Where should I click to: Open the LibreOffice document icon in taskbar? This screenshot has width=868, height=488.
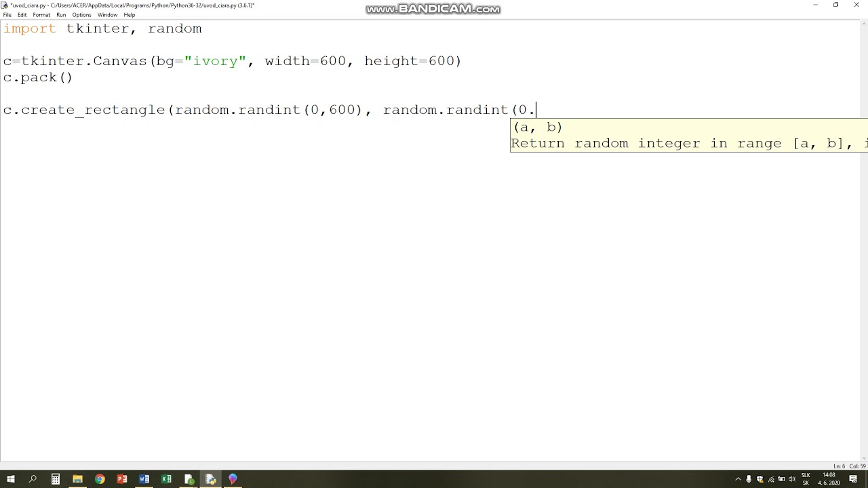189,479
